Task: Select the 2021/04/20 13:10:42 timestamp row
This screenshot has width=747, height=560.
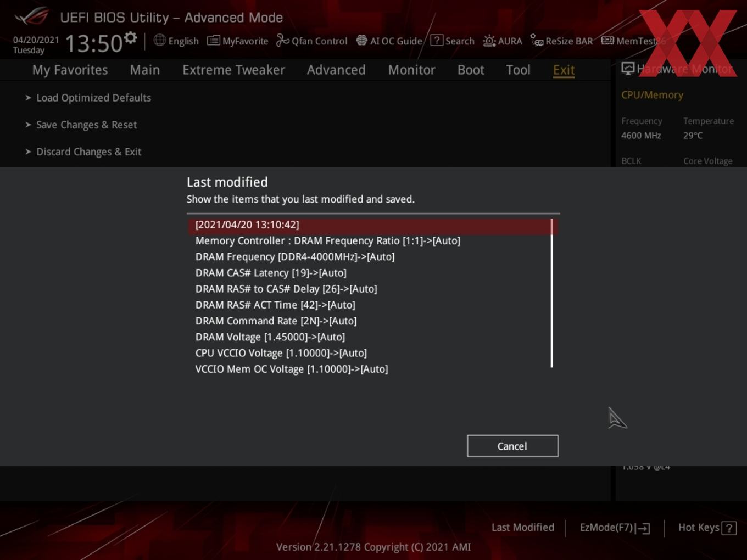Action: tap(373, 225)
